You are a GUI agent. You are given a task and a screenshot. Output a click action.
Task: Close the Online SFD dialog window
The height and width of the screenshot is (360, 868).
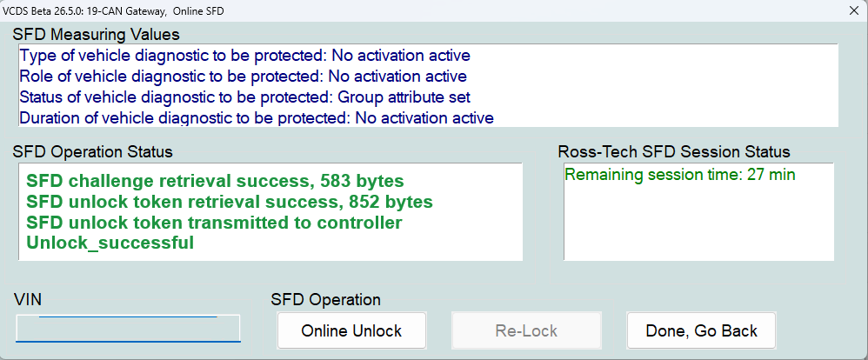click(853, 10)
